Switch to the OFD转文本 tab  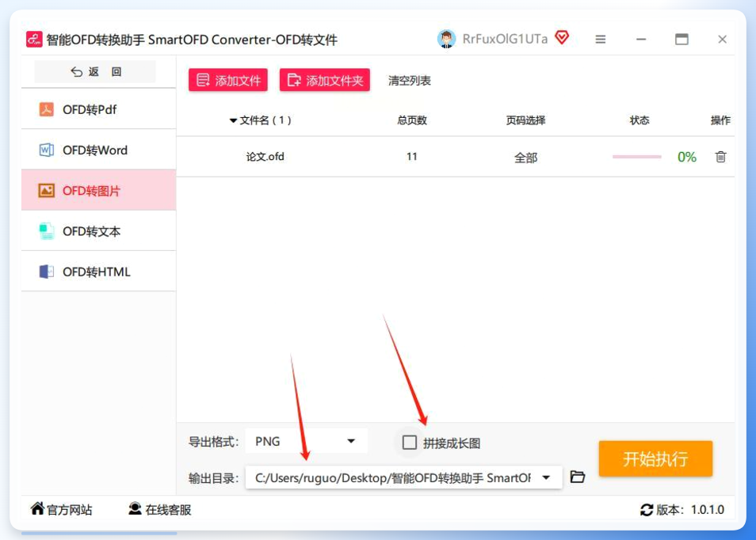pyautogui.click(x=99, y=231)
